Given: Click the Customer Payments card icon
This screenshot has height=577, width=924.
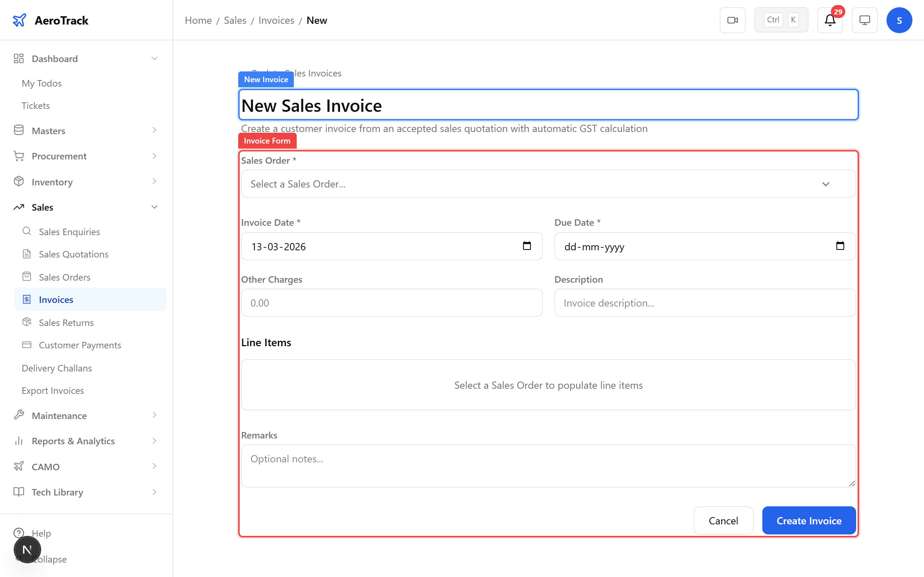Looking at the screenshot, I should tap(26, 345).
